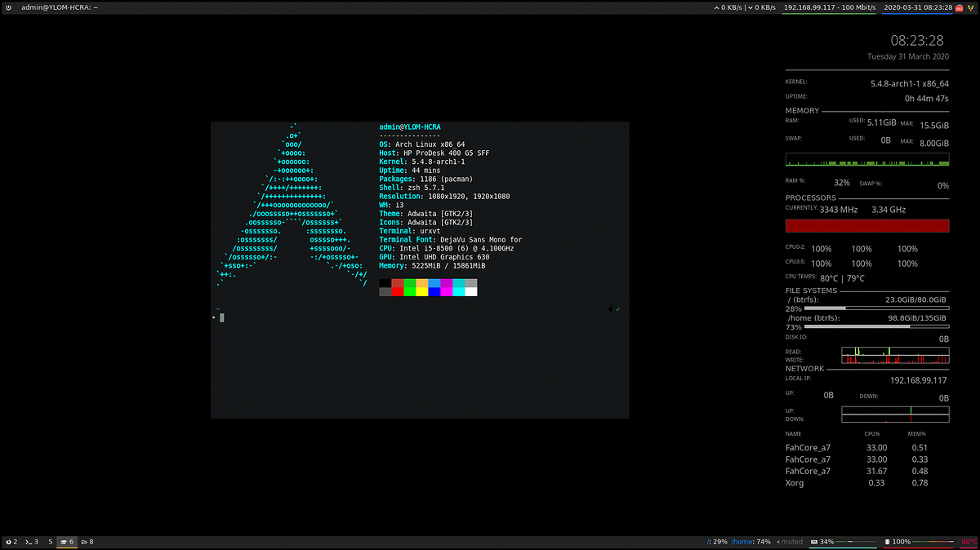Switch to folder workspace 8
Viewport: 980px width, 550px height.
pos(87,542)
